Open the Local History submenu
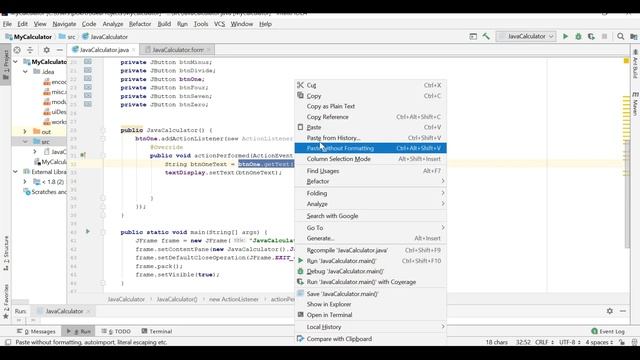Image resolution: width=640 pixels, height=360 pixels. [x=371, y=327]
